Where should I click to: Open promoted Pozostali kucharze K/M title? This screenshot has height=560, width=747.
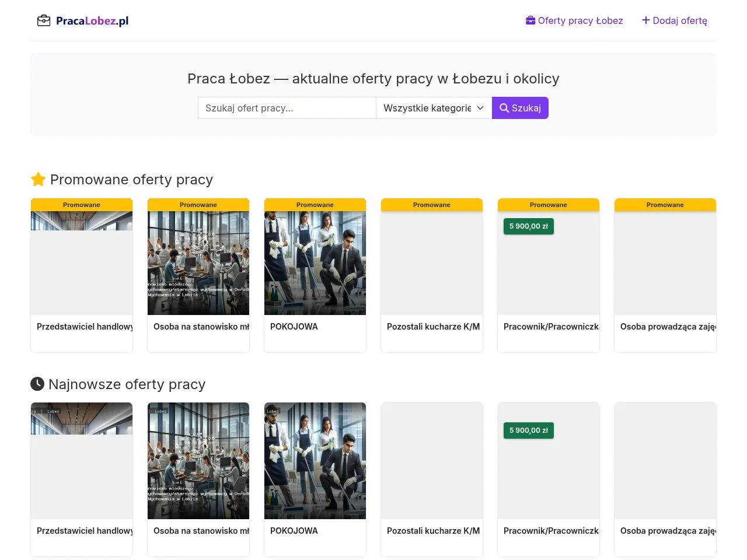click(434, 327)
